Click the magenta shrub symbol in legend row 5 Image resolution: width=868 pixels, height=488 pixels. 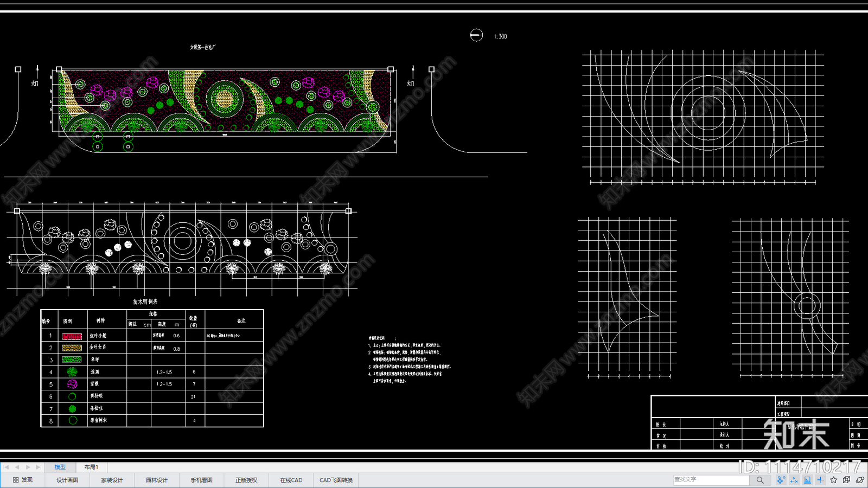[x=72, y=384]
